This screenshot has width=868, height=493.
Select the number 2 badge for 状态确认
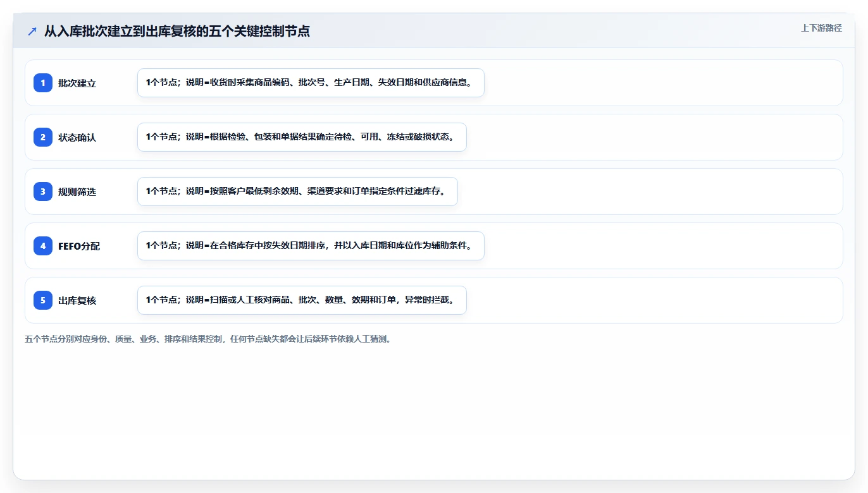(43, 137)
